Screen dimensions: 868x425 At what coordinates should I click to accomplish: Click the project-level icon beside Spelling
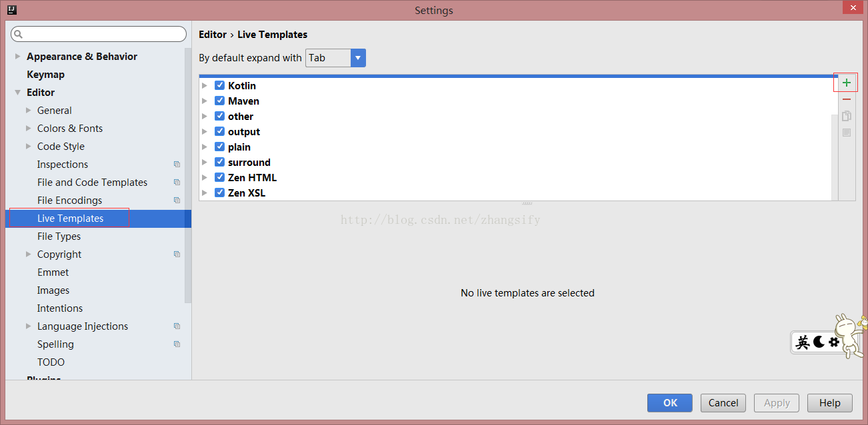pyautogui.click(x=177, y=344)
